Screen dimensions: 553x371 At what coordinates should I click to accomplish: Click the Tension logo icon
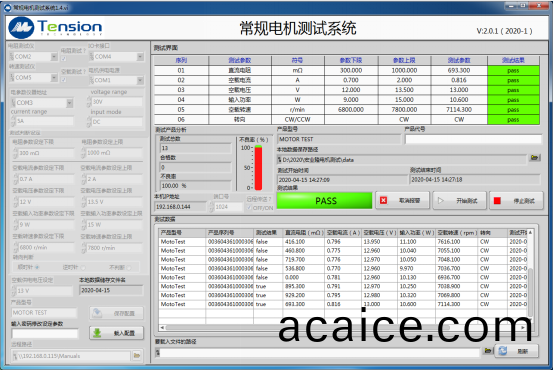[x=21, y=28]
